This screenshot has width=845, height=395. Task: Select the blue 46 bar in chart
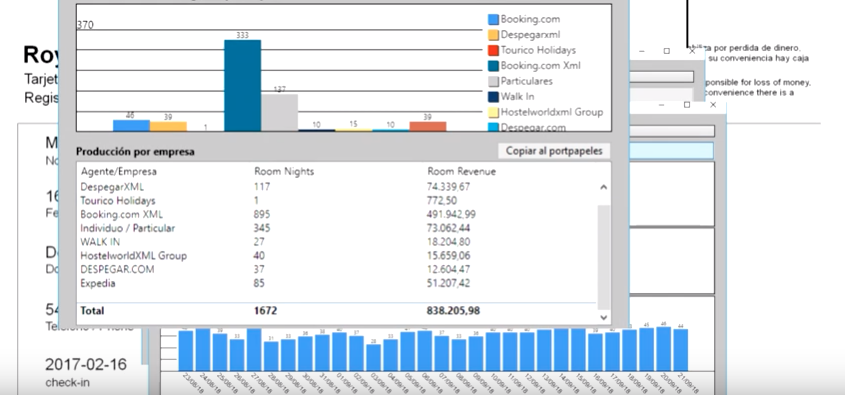coord(131,126)
